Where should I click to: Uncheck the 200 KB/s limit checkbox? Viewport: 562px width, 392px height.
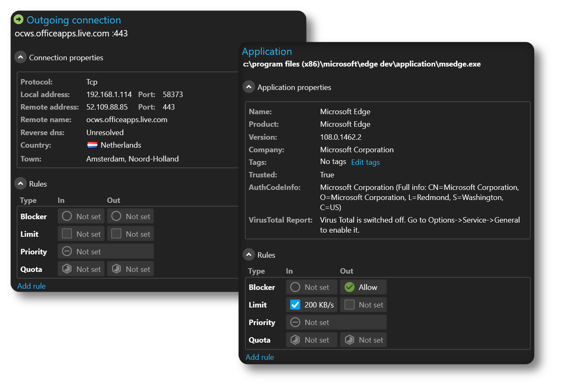[x=295, y=305]
